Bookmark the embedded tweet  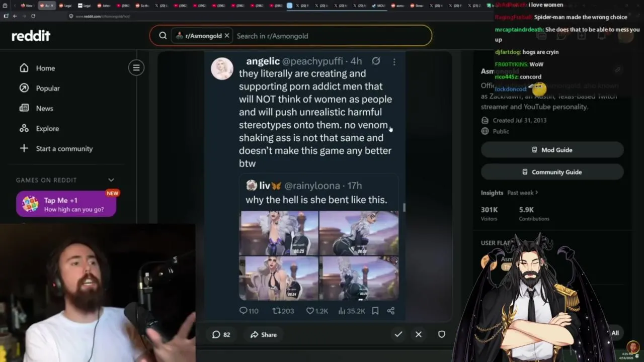[x=375, y=311]
